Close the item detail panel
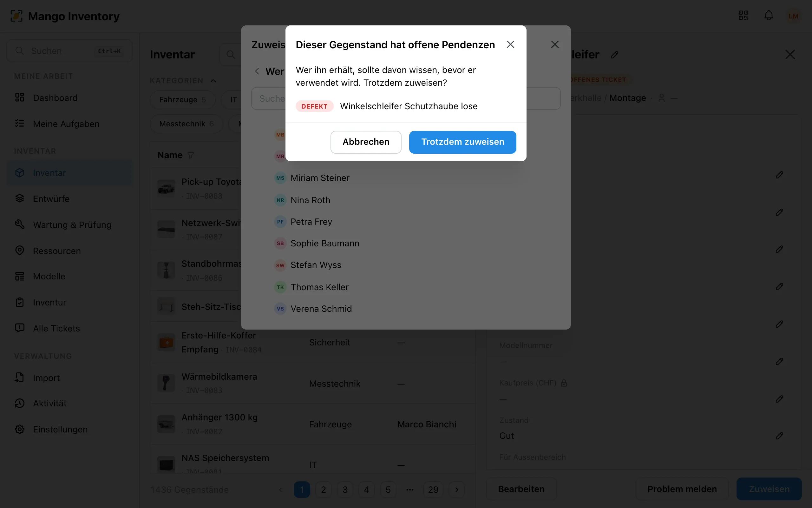The width and height of the screenshot is (812, 508). tap(790, 54)
